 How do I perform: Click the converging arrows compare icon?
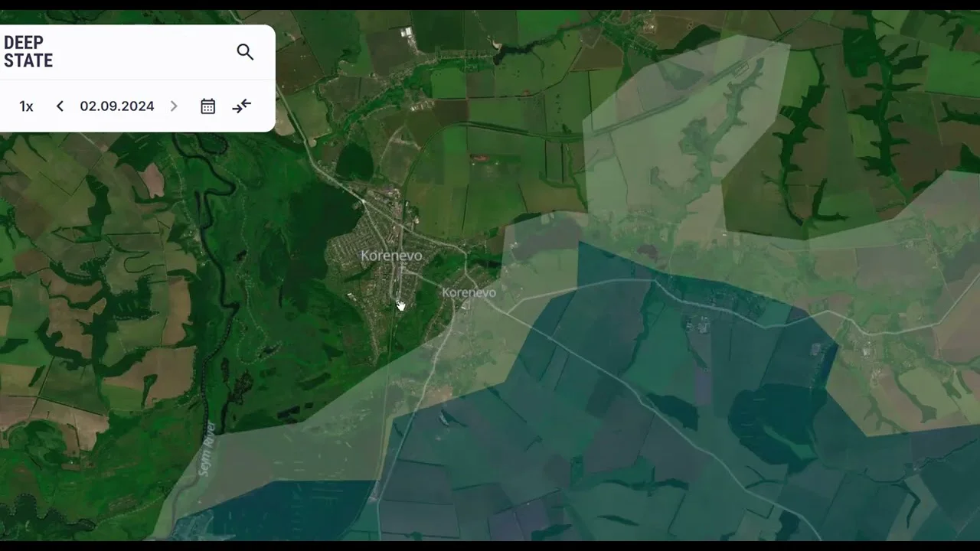pos(242,106)
